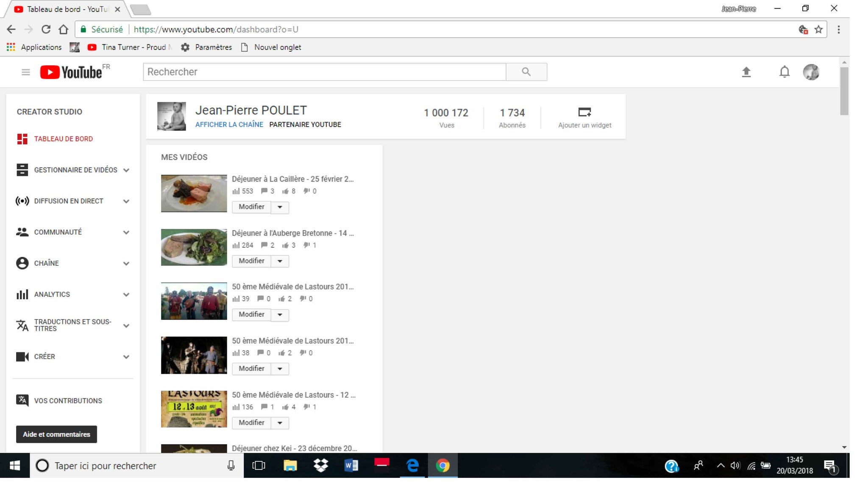This screenshot has width=868, height=485.
Task: Open Modifier dropdown for 50 ème Médiévale 38 views
Action: click(280, 369)
